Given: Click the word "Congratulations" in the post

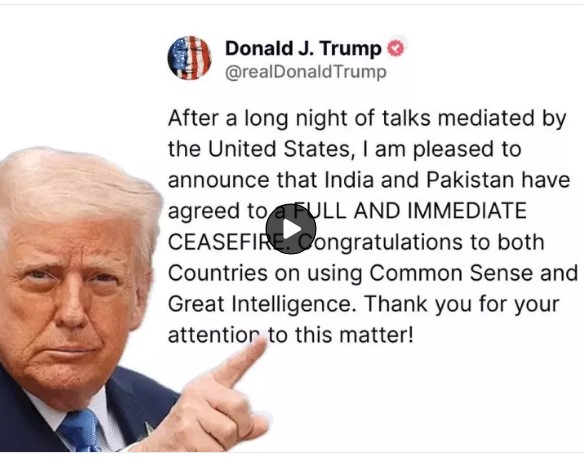Looking at the screenshot, I should pyautogui.click(x=381, y=242).
